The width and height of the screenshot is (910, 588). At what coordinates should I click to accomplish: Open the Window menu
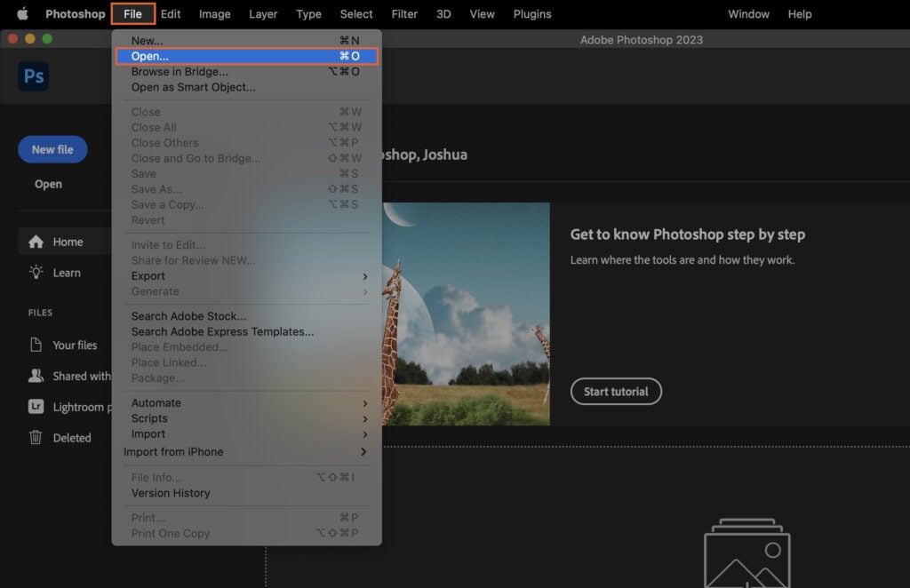[x=748, y=13]
